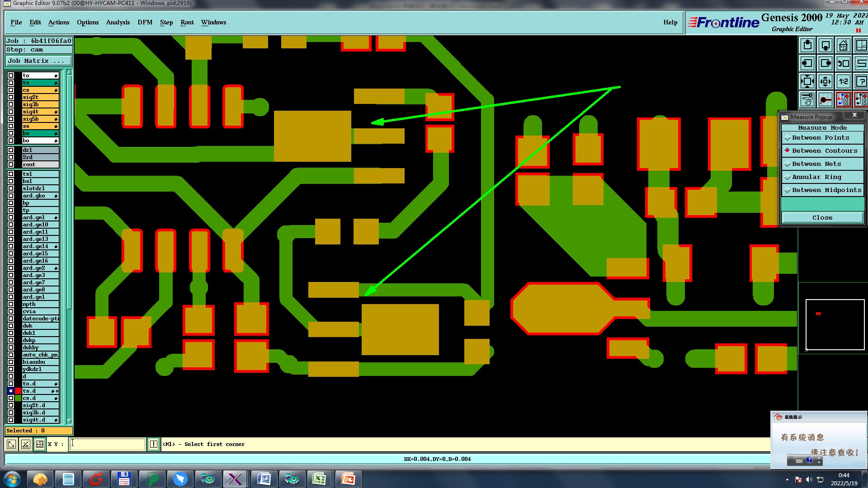The height and width of the screenshot is (488, 868).
Task: Click the pan left arrow icon
Action: (807, 63)
